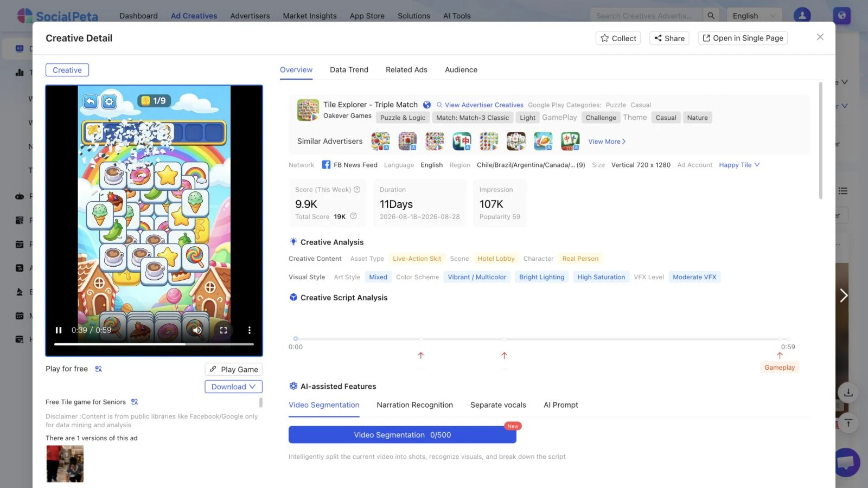This screenshot has height=488, width=868.
Task: Click the Score help question icon
Action: [357, 190]
